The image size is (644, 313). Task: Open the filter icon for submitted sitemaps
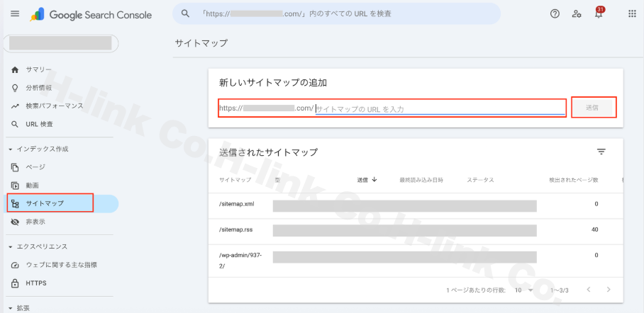[x=601, y=152]
